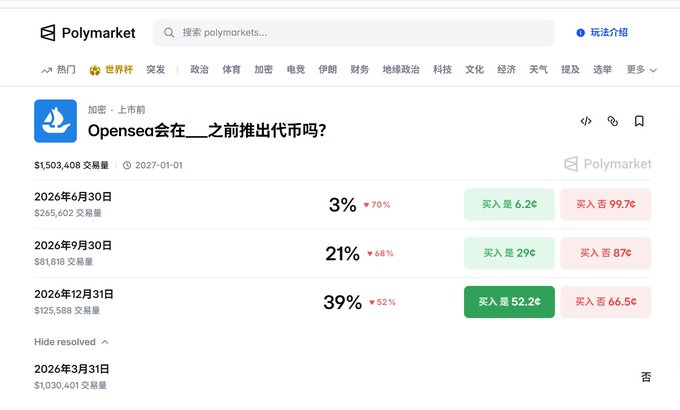Viewport: 680px width, 410px height.
Task: Buy Yes at 6.2¢ for June 30
Action: 509,204
